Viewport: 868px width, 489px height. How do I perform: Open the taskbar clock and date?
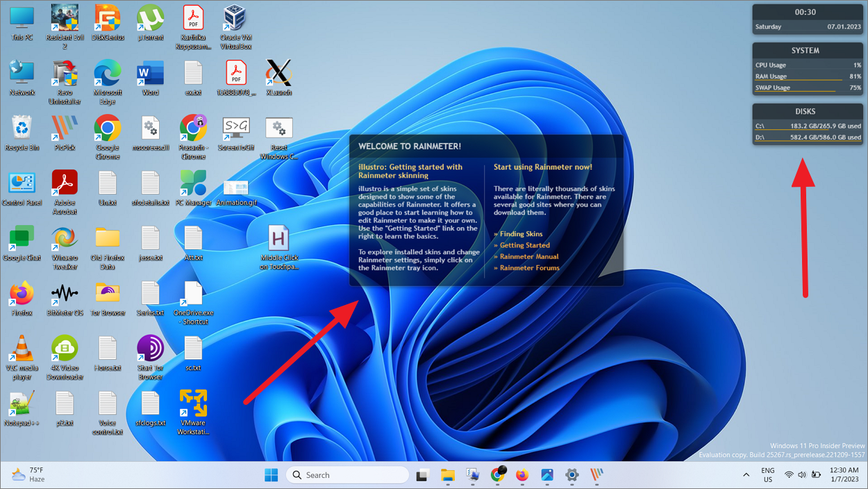[x=844, y=475]
